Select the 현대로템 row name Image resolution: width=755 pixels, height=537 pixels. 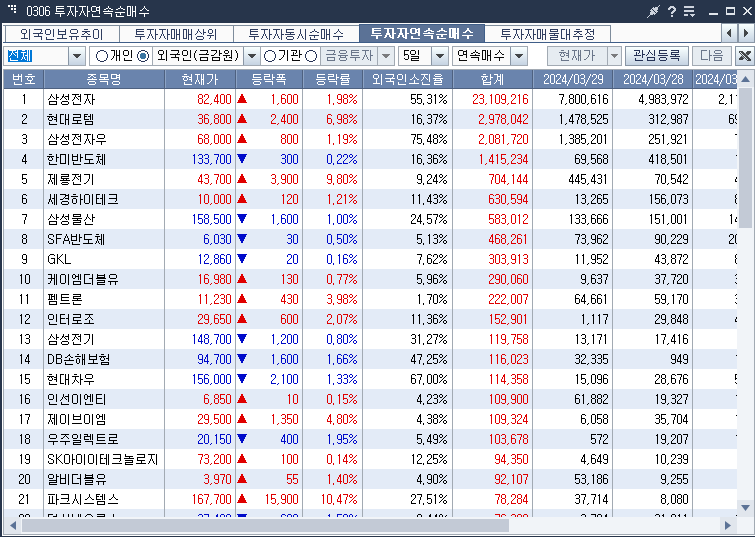point(71,119)
